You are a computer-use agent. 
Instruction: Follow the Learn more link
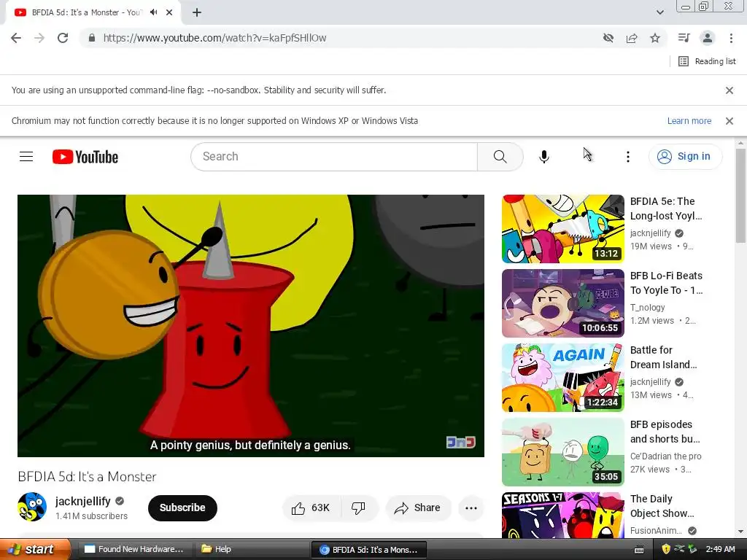[x=689, y=121]
